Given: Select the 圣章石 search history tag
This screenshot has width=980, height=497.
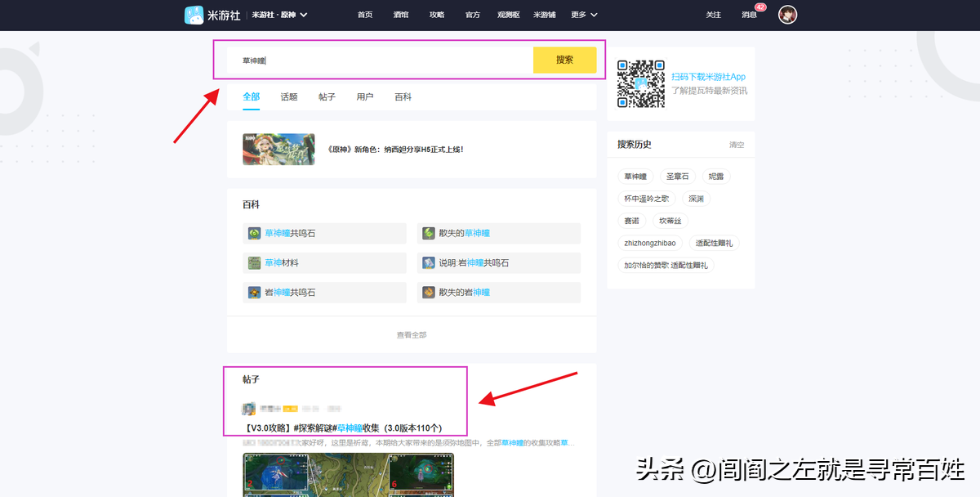Looking at the screenshot, I should [678, 177].
